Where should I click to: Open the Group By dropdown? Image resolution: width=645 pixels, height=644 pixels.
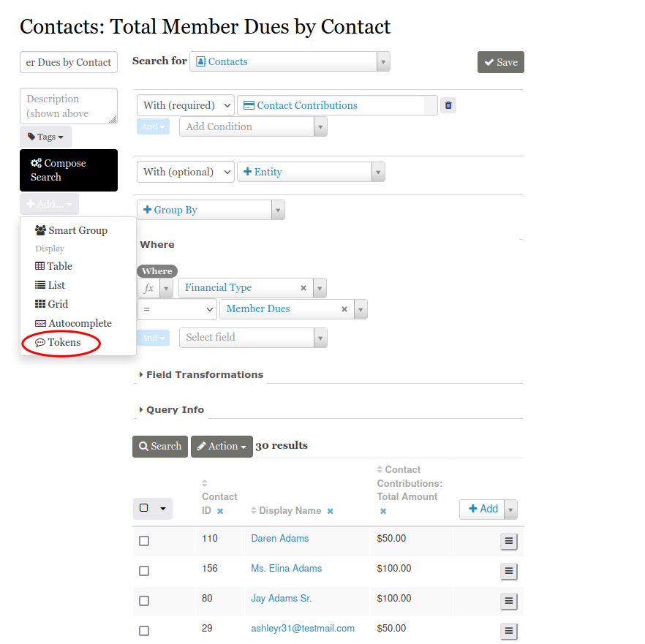coord(211,210)
